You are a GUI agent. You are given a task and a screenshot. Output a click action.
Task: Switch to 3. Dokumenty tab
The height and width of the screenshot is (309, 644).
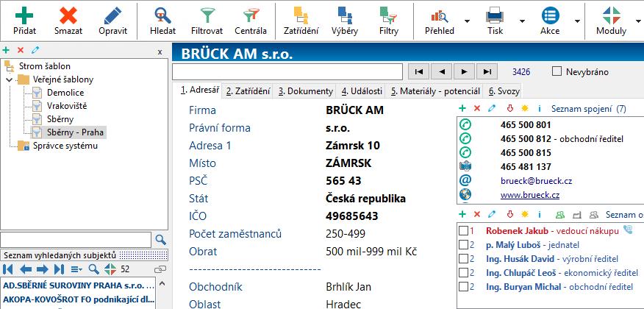pyautogui.click(x=306, y=92)
